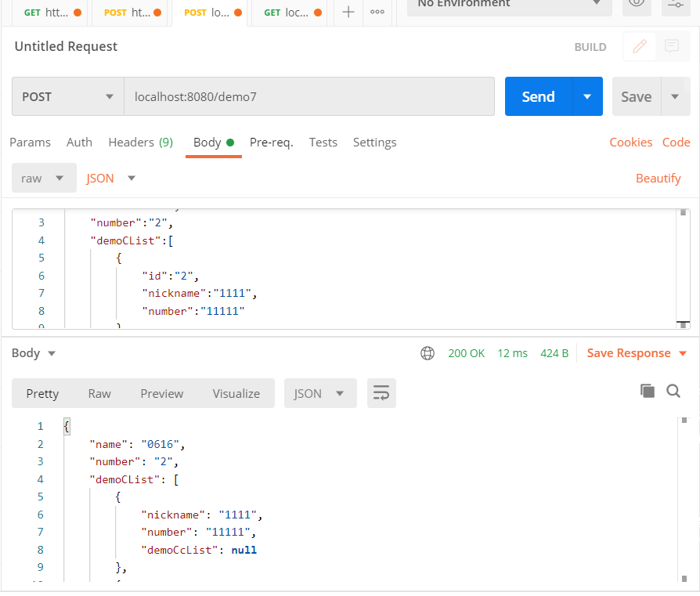Click the network globe icon in response

tap(428, 353)
